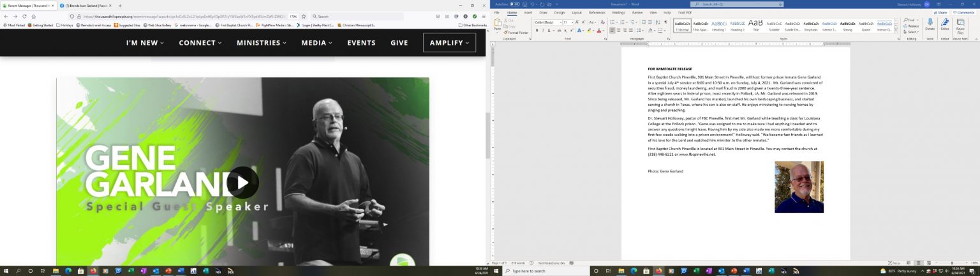The image size is (980, 276).
Task: Open Text Highlight Color picker
Action: 588,30
